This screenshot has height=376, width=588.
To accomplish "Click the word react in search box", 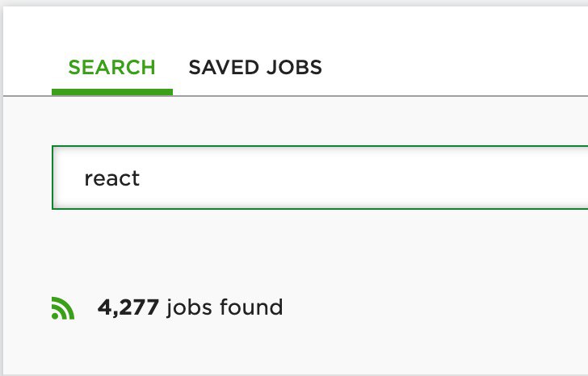I will click(x=111, y=178).
